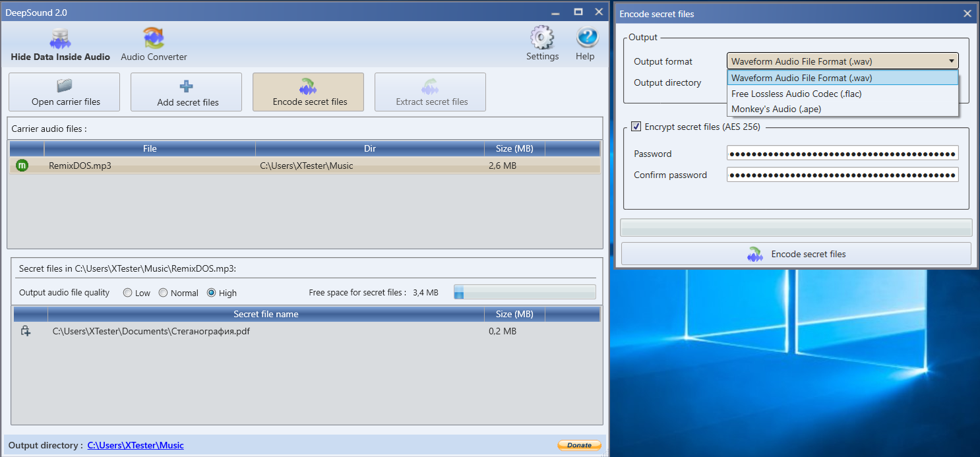Open the C:\Users\XTester\Music output directory link
Viewport: 980px width, 457px height.
135,445
